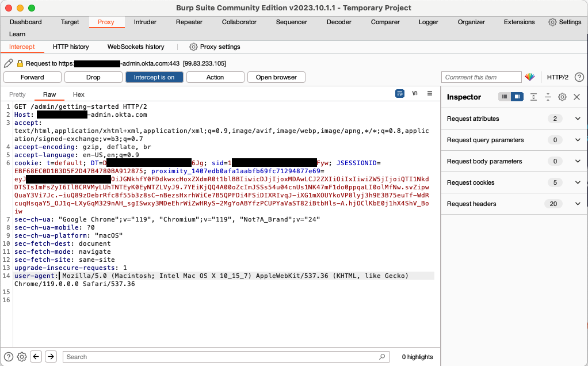Toggle the show non-printable \n characters button

click(415, 93)
